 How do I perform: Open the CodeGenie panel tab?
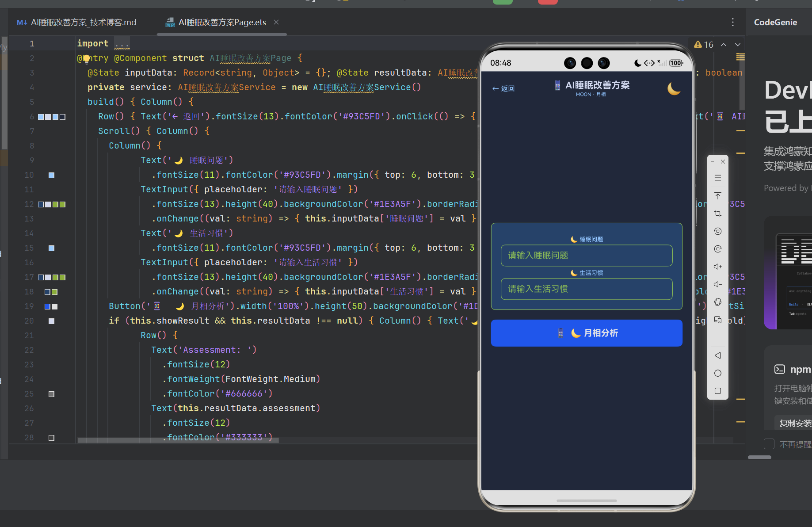[775, 22]
